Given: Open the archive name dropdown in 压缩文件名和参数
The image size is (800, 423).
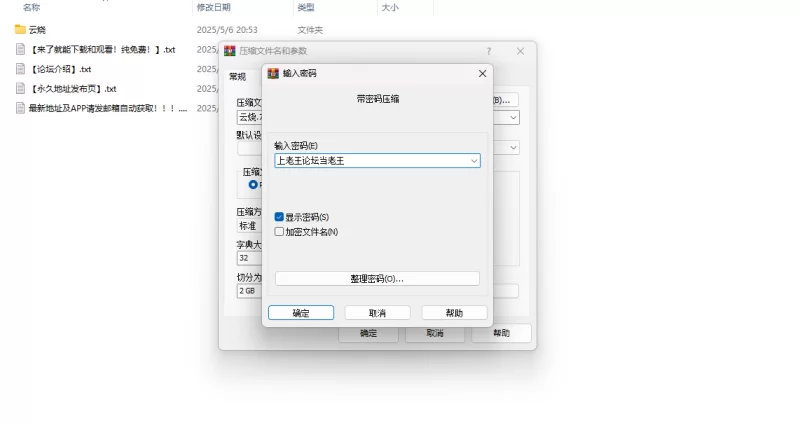Looking at the screenshot, I should point(513,117).
